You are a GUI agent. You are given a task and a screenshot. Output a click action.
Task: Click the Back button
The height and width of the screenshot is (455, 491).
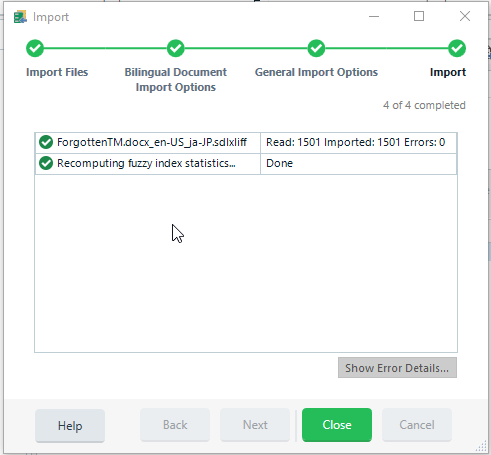[175, 425]
